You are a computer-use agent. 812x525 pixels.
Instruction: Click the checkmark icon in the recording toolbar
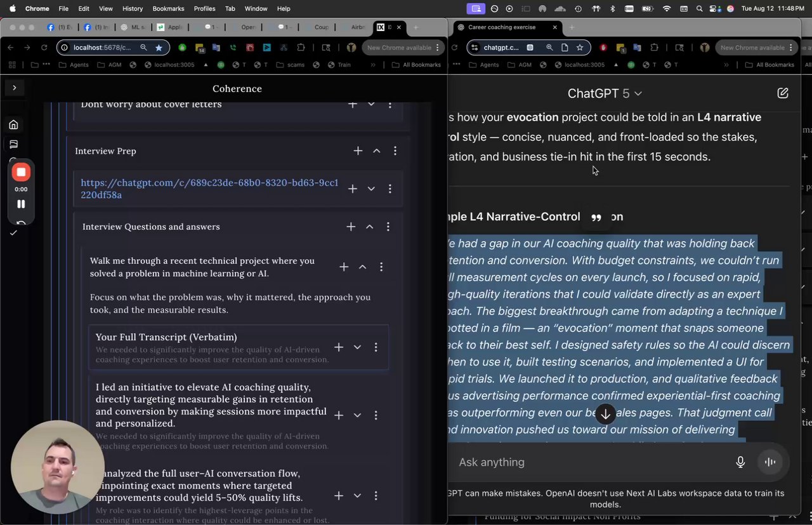pyautogui.click(x=13, y=233)
